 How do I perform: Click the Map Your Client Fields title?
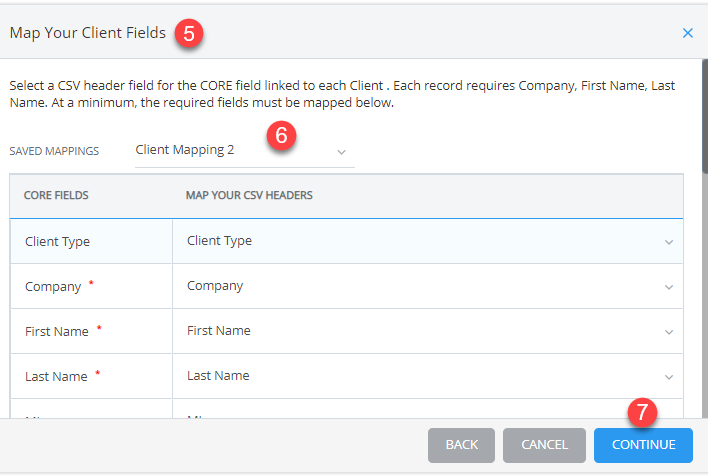pos(88,33)
